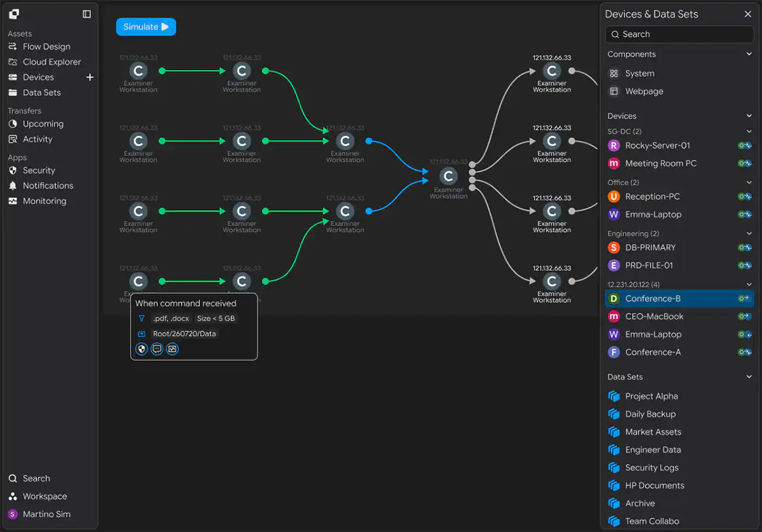Toggle connection status for Rocky-Server-01
Image resolution: width=762 pixels, height=532 pixels.
(x=744, y=146)
